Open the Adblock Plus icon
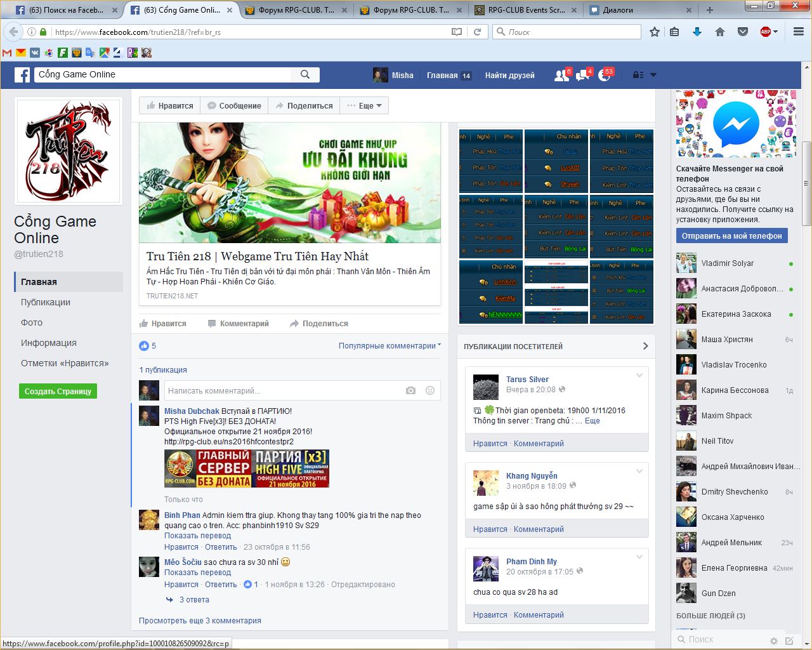 [x=766, y=32]
